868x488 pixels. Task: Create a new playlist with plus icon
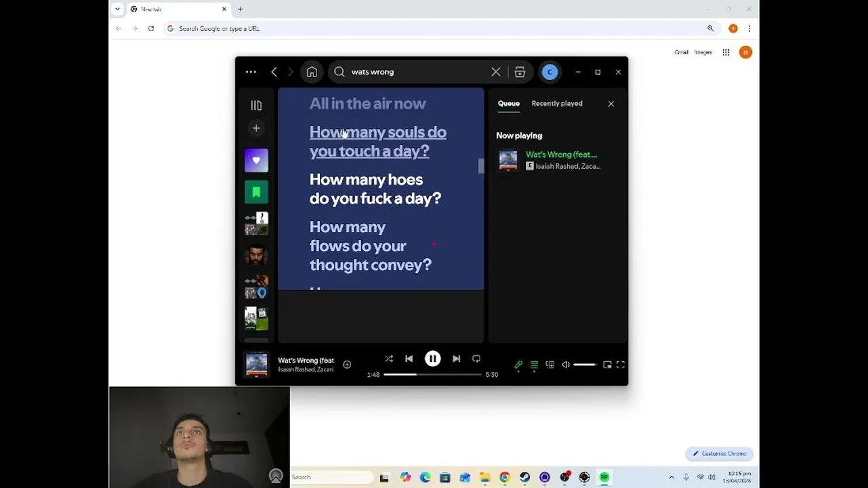click(256, 128)
